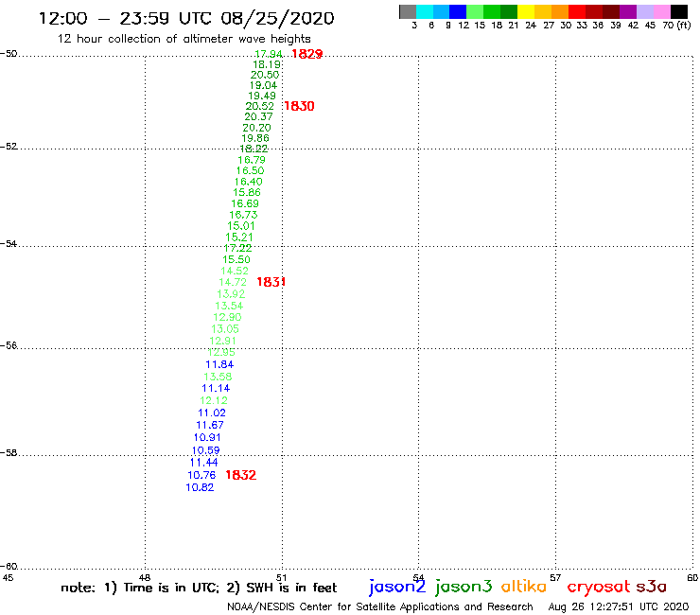Click the red time stamp 1832
Image resolution: width=700 pixels, height=615 pixels.
click(241, 475)
